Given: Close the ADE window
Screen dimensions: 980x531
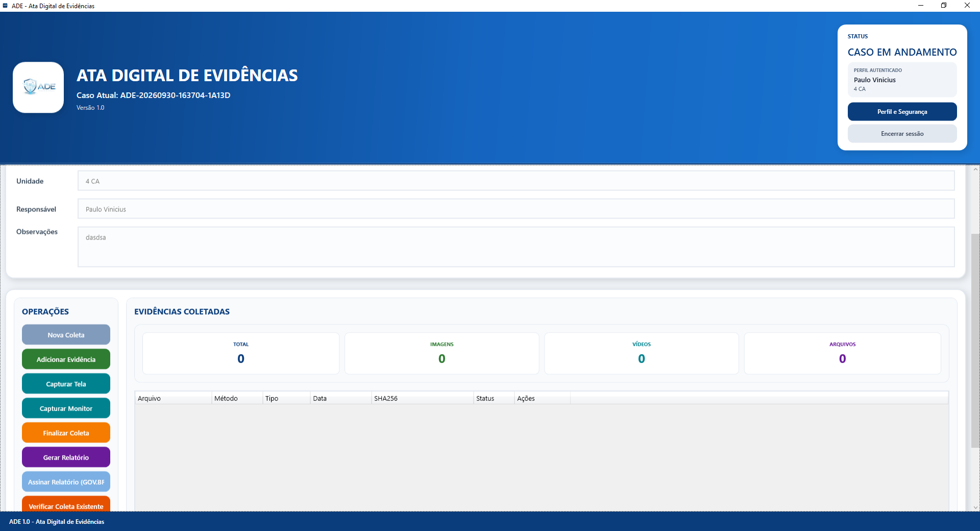Looking at the screenshot, I should 967,6.
